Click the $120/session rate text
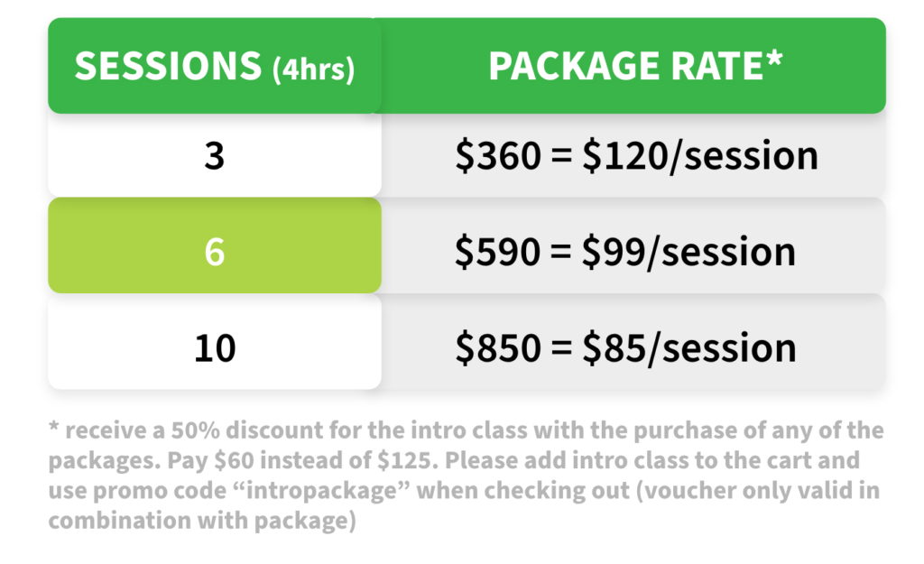Screen dimensions: 924x564 coord(698,156)
